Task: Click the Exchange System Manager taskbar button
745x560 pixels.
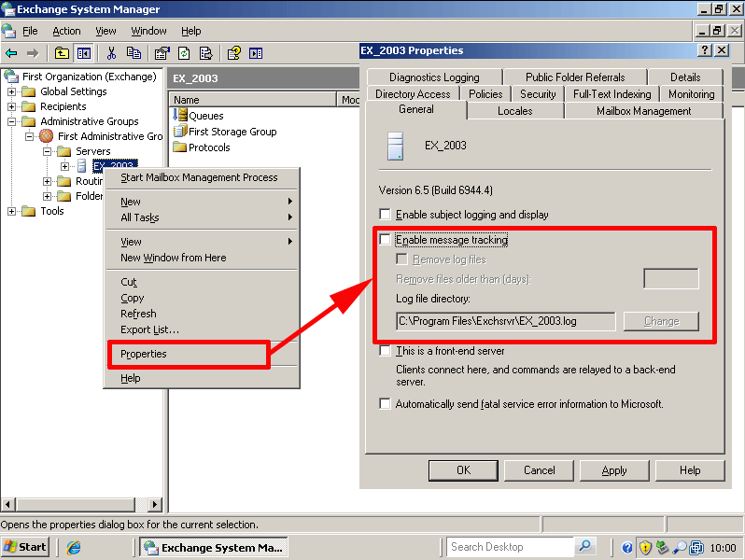Action: (x=214, y=547)
